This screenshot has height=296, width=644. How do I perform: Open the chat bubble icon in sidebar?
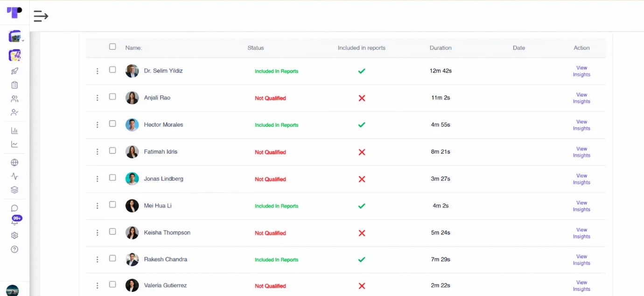click(14, 208)
